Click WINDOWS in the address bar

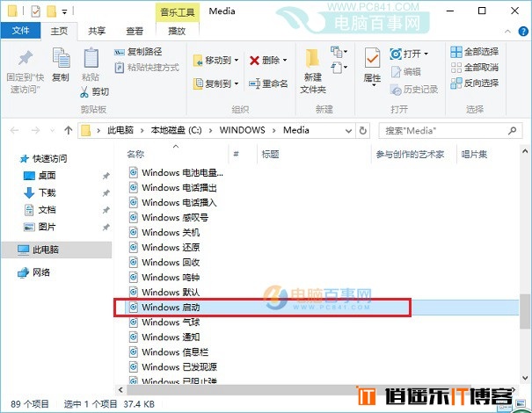click(242, 131)
